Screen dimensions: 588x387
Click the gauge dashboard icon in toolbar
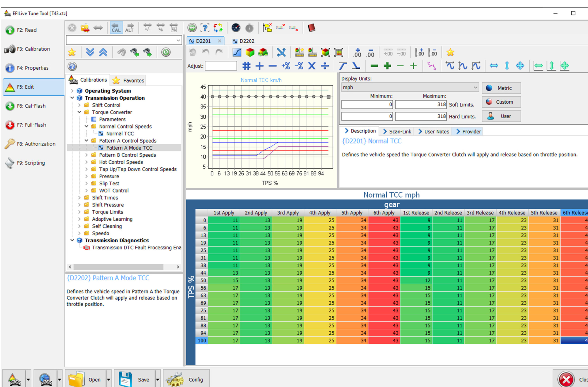[236, 28]
